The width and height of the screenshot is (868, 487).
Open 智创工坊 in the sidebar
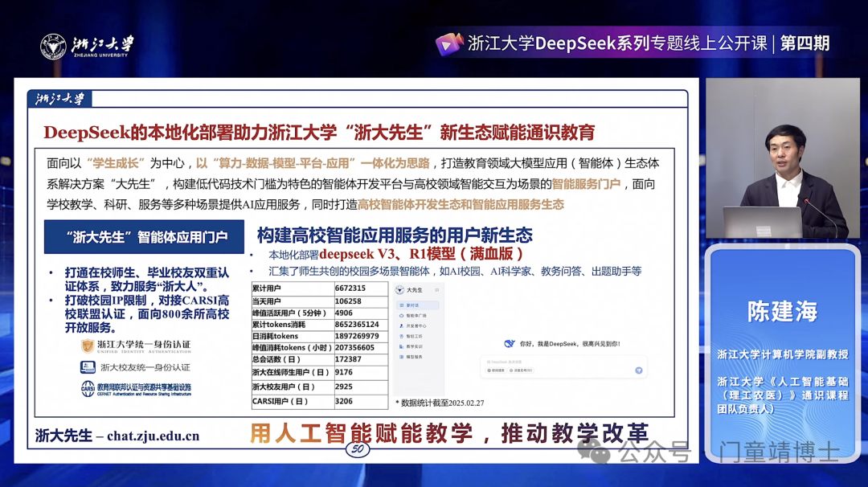point(411,336)
